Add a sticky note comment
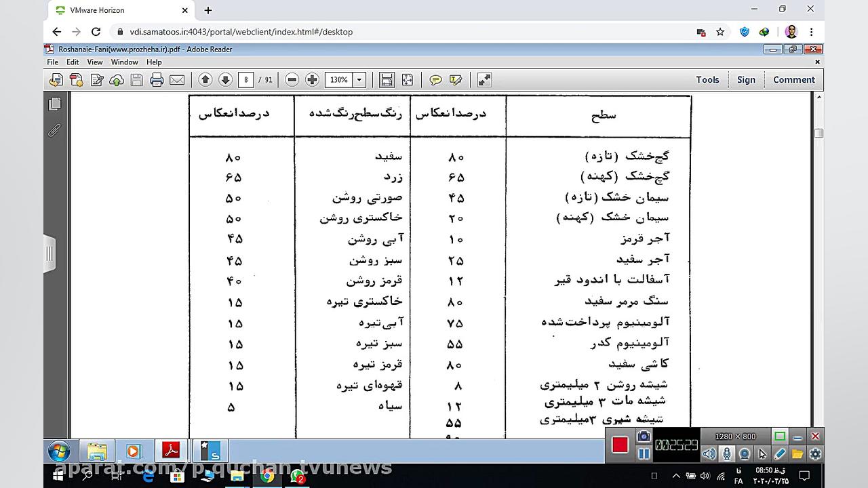The height and width of the screenshot is (488, 868). [x=436, y=80]
